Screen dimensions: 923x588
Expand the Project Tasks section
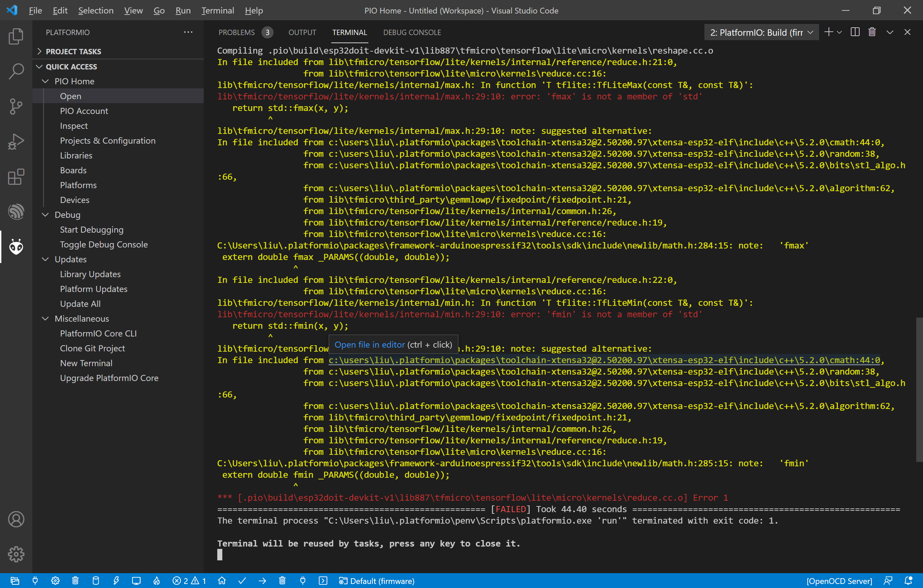pyautogui.click(x=74, y=51)
